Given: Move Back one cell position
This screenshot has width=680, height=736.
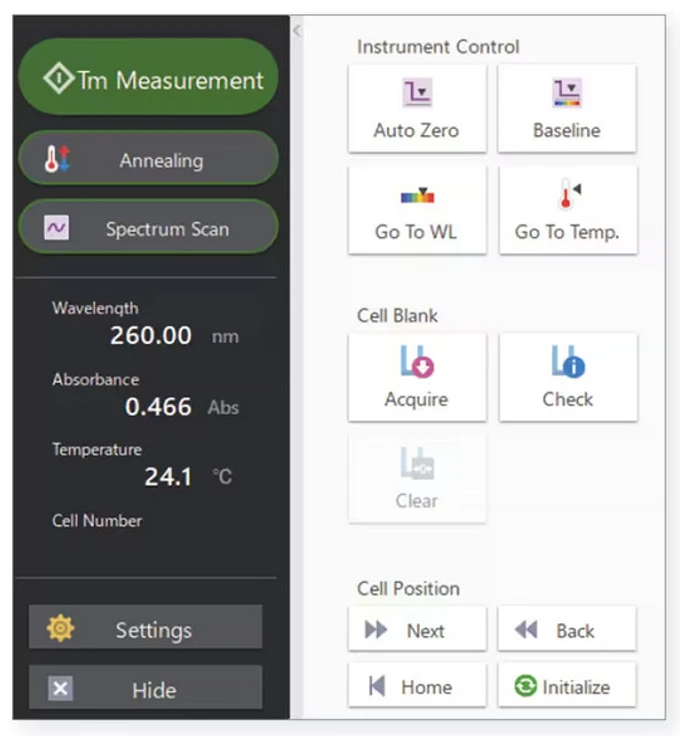Looking at the screenshot, I should click(566, 630).
